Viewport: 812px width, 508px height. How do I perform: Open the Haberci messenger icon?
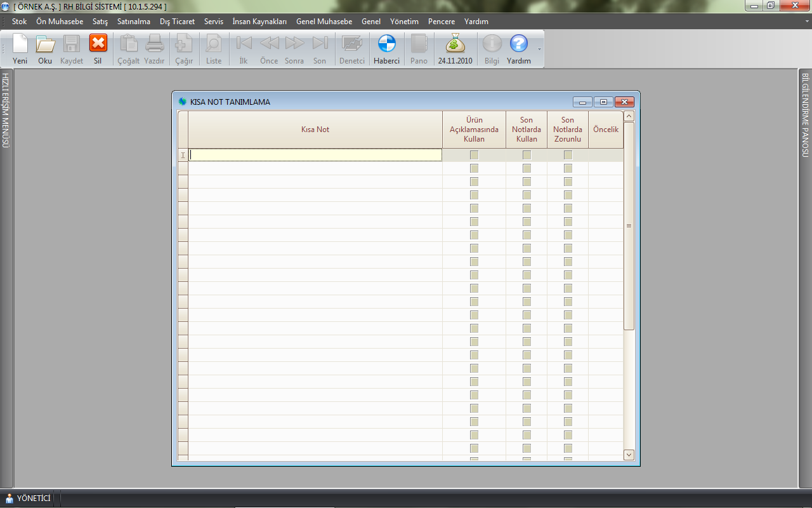point(386,44)
